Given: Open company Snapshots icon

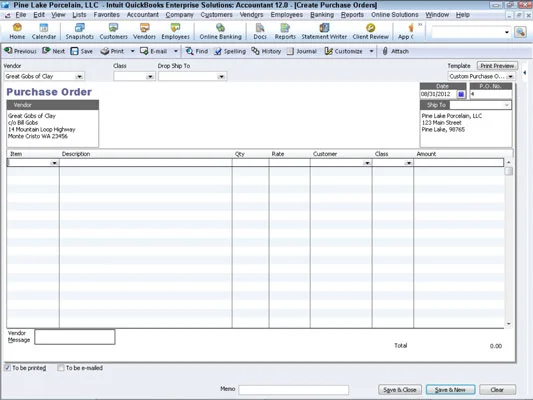Looking at the screenshot, I should [x=80, y=31].
